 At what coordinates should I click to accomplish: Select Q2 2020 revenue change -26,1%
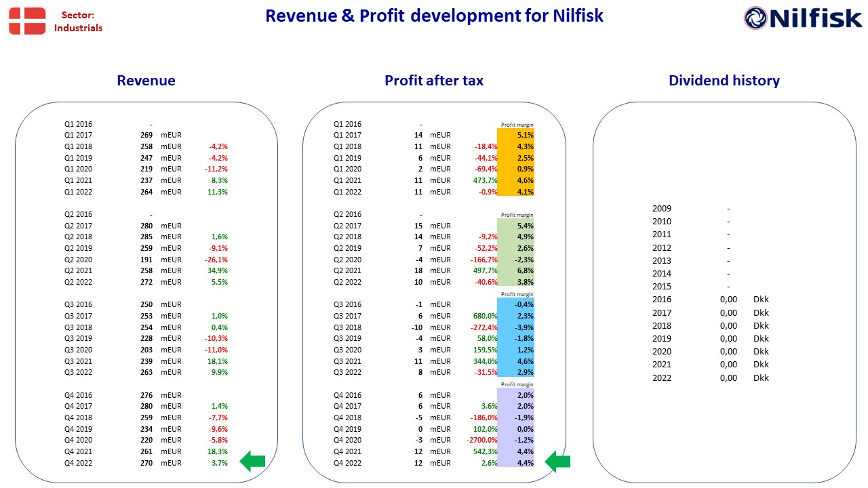pyautogui.click(x=216, y=260)
